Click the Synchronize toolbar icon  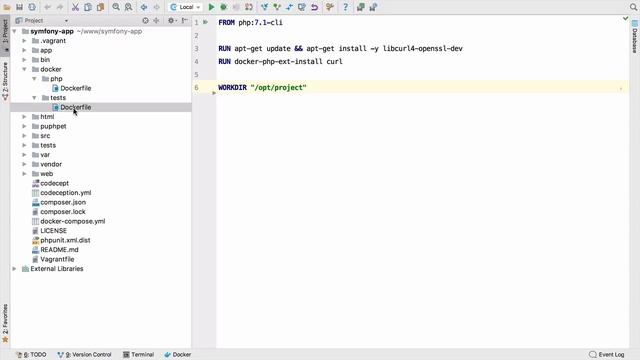pos(32,7)
